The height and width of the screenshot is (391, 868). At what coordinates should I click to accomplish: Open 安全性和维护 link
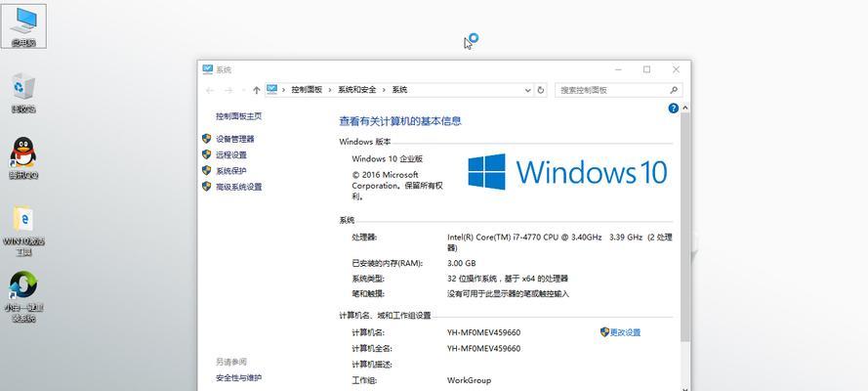point(238,377)
